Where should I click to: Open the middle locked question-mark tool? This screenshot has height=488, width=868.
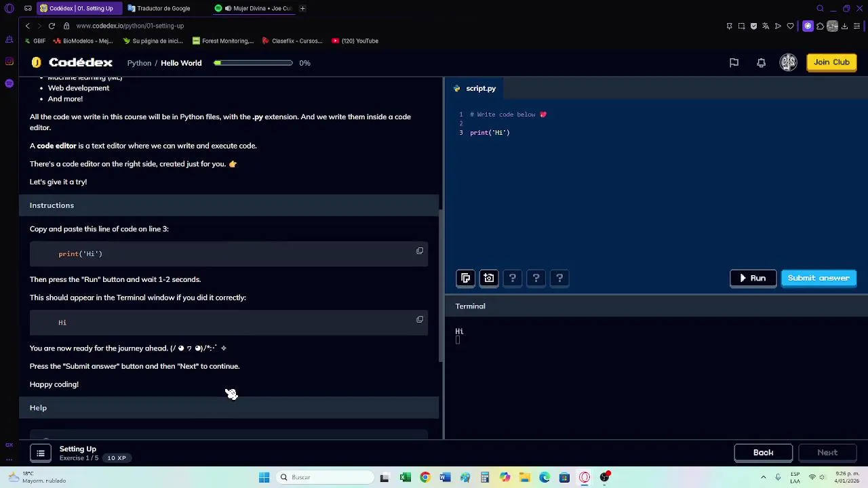click(x=536, y=278)
